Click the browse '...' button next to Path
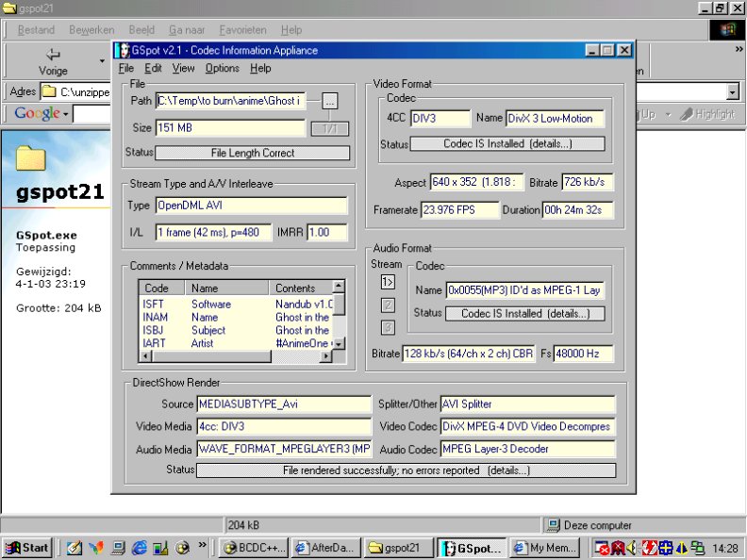Screen dimensions: 747x560 point(330,101)
